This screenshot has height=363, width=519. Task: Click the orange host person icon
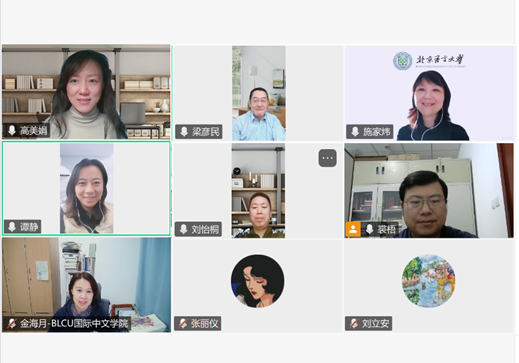(353, 229)
